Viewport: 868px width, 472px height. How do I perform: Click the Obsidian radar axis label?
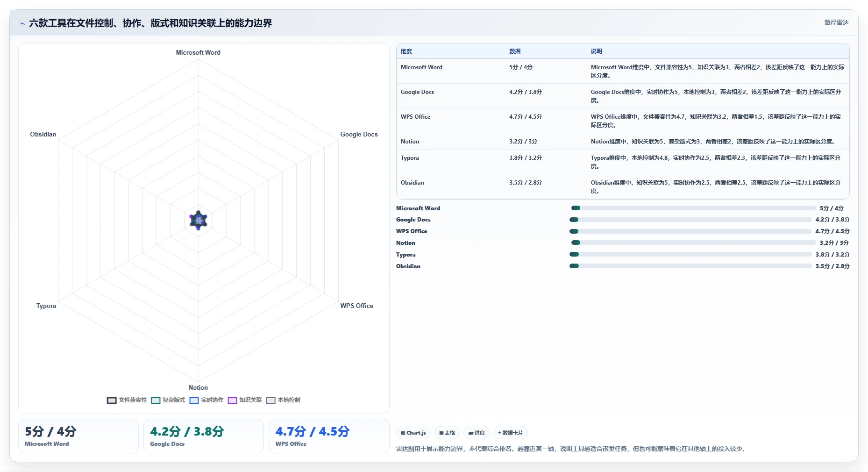click(43, 134)
